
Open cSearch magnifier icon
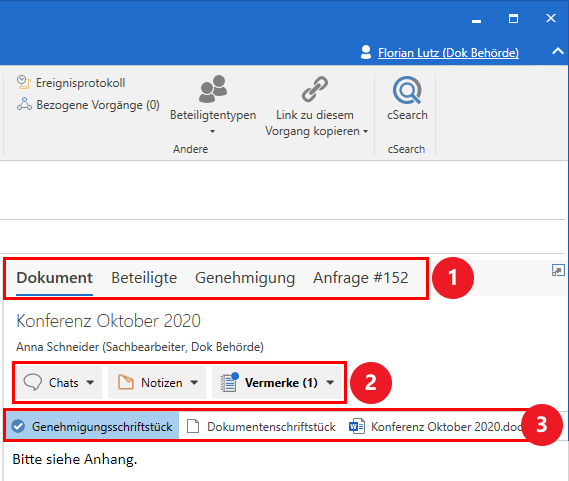click(407, 90)
